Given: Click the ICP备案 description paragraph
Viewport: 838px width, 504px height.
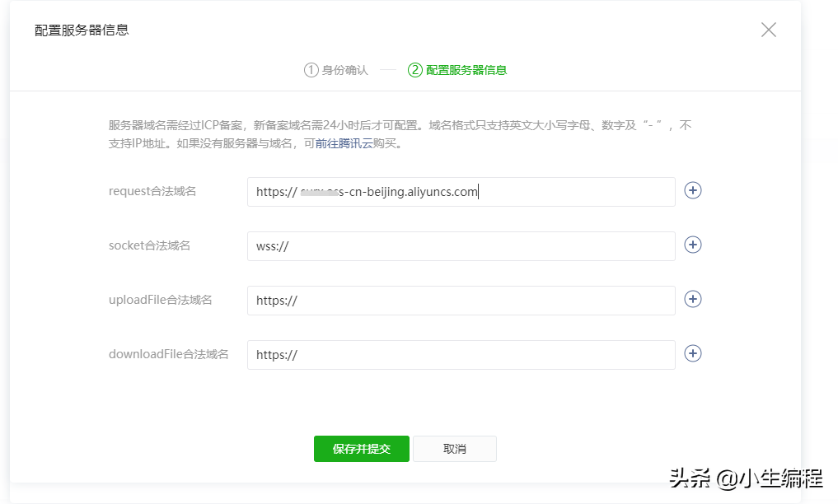Looking at the screenshot, I should [400, 134].
